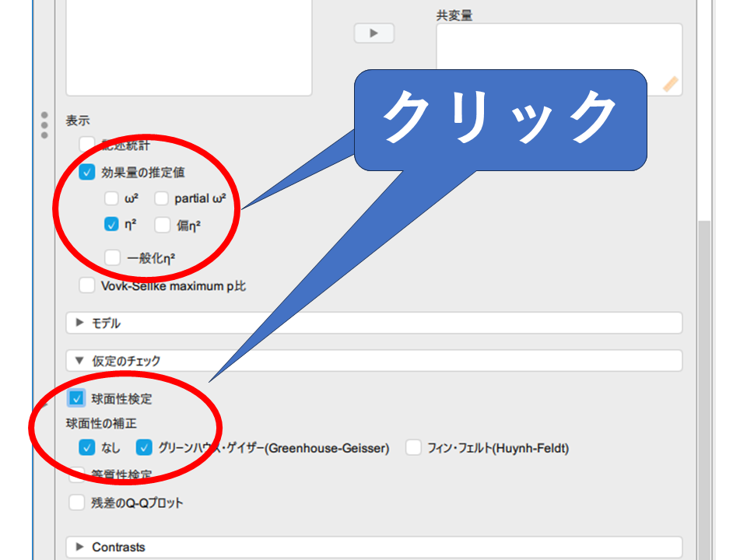This screenshot has width=747, height=560.
Task: Click the three-dot resize handle on left edge
Action: coord(44,125)
